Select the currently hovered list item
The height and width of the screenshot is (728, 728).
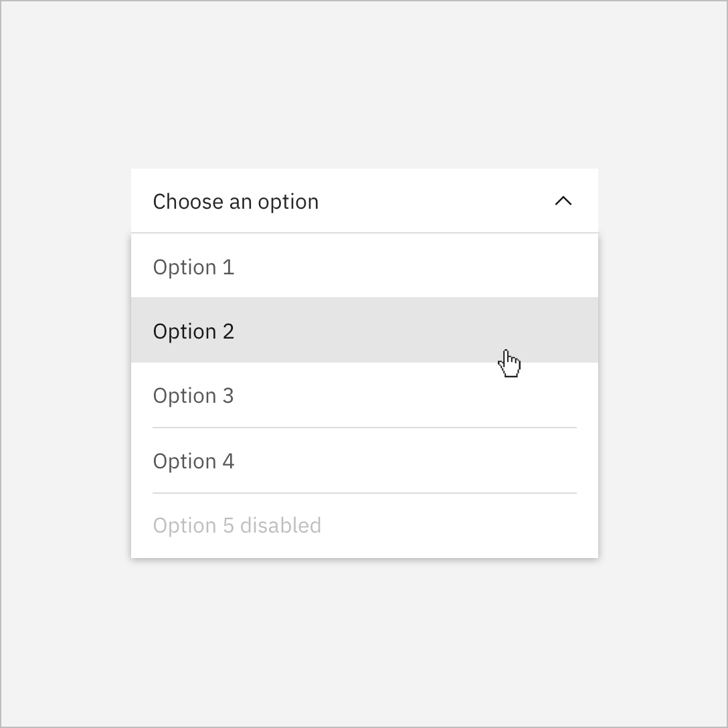click(301, 331)
